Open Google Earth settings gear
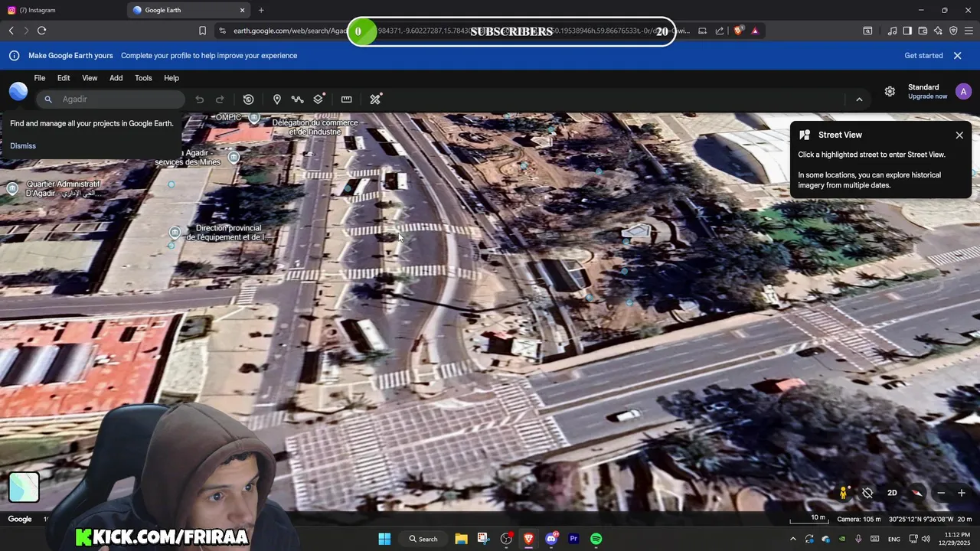980x551 pixels. pyautogui.click(x=890, y=91)
